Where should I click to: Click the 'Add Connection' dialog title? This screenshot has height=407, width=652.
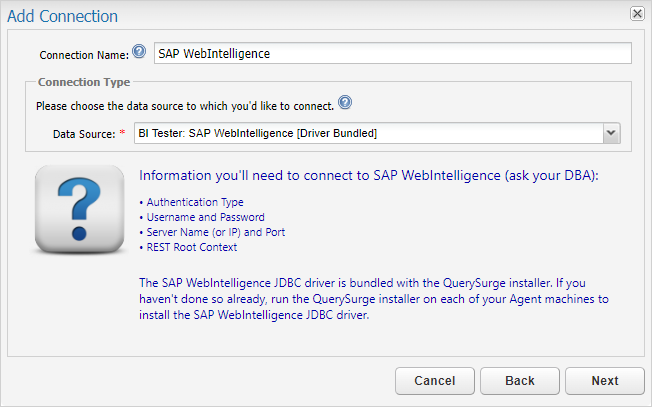coord(62,16)
